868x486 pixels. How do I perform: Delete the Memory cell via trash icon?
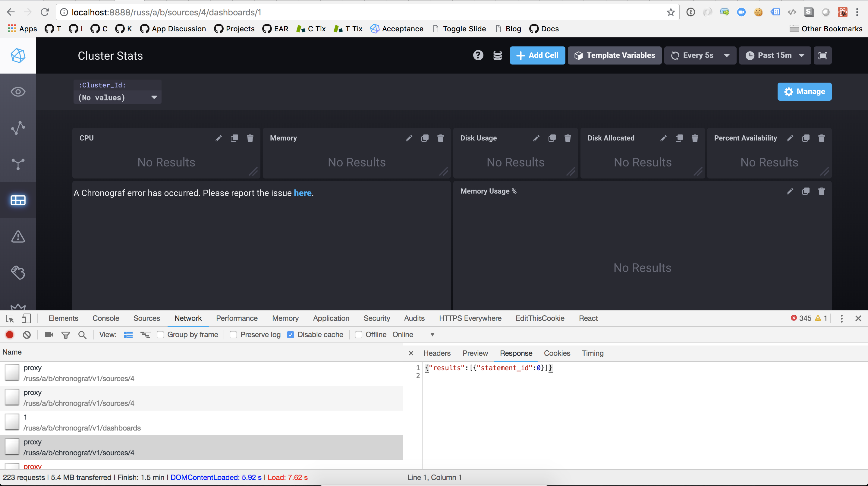coord(440,138)
